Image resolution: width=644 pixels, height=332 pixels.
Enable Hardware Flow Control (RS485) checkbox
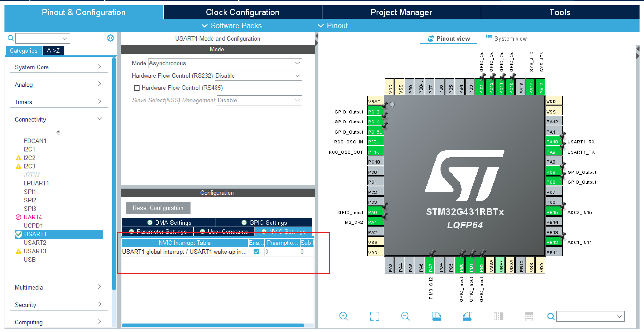(x=137, y=88)
